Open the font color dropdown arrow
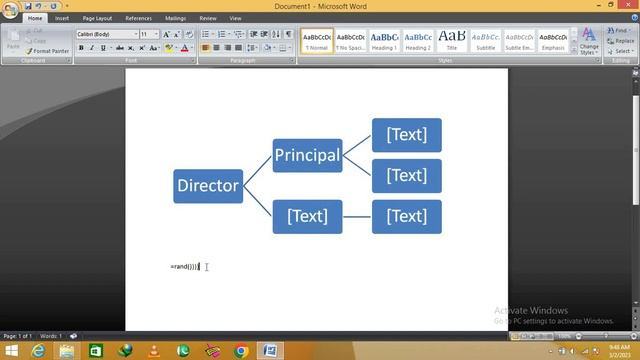The image size is (640, 360). click(192, 48)
